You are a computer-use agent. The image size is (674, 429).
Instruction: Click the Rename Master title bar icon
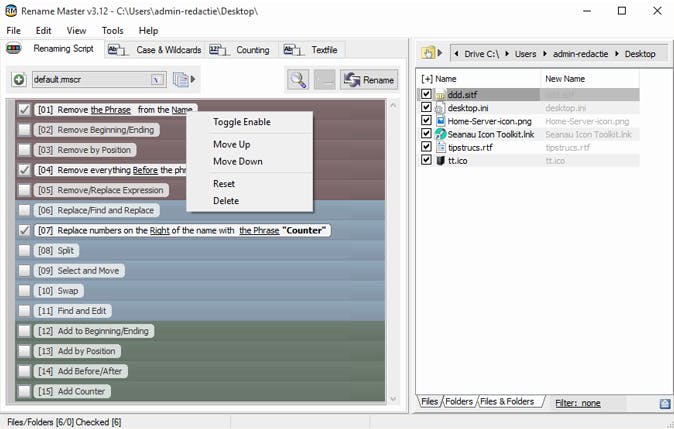click(11, 11)
